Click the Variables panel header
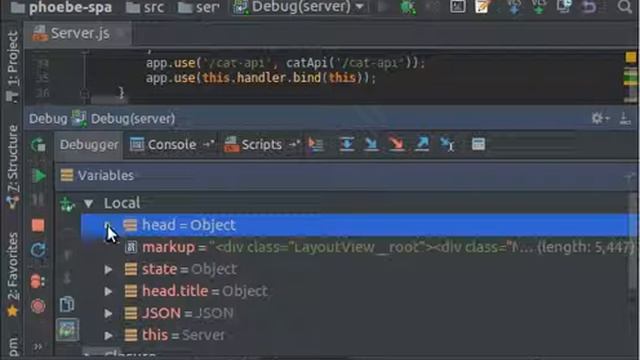Image resolution: width=640 pixels, height=360 pixels. [x=346, y=176]
